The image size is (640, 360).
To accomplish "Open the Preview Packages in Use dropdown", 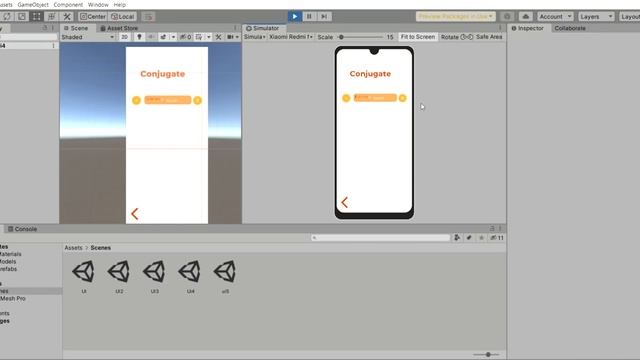I will 456,16.
